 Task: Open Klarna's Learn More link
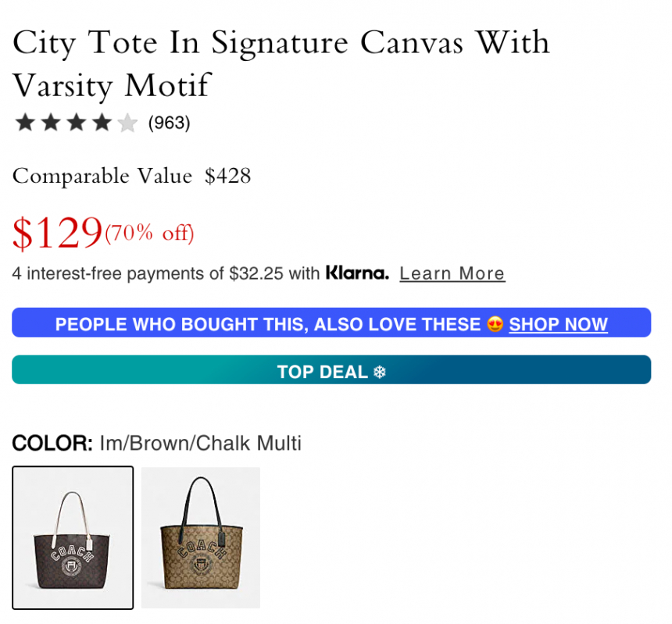(x=452, y=274)
